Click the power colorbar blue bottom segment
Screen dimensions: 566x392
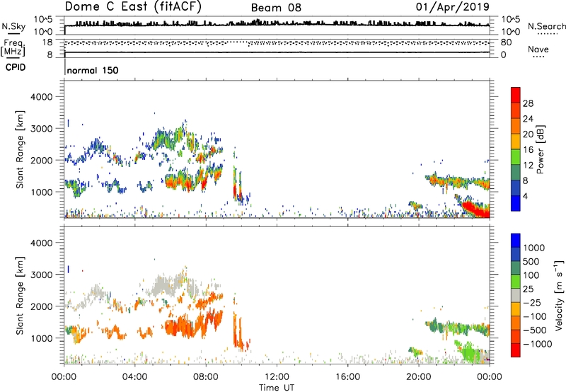click(516, 203)
